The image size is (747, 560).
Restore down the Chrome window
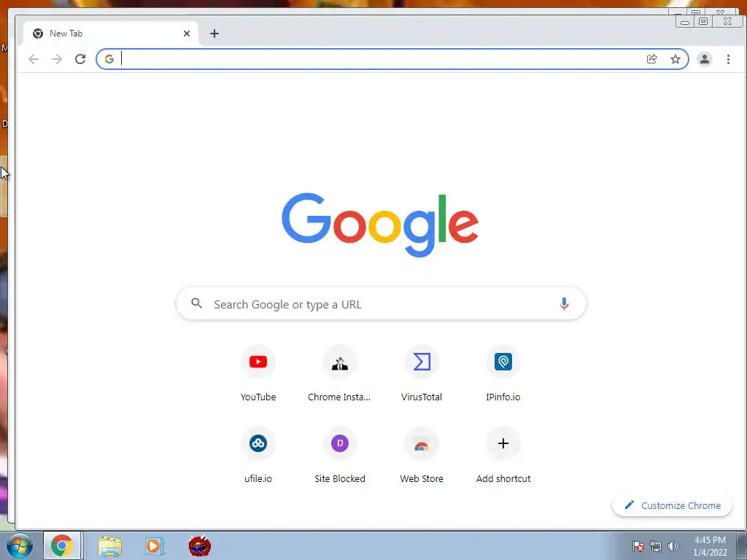(703, 21)
